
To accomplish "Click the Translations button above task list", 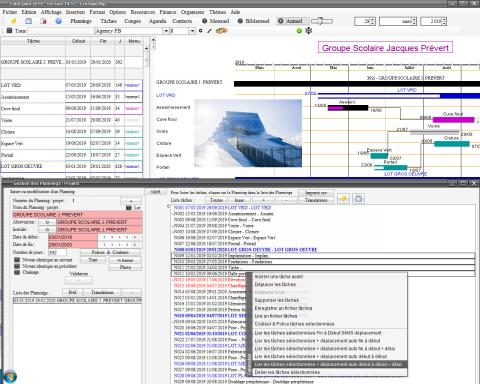I will [x=316, y=200].
